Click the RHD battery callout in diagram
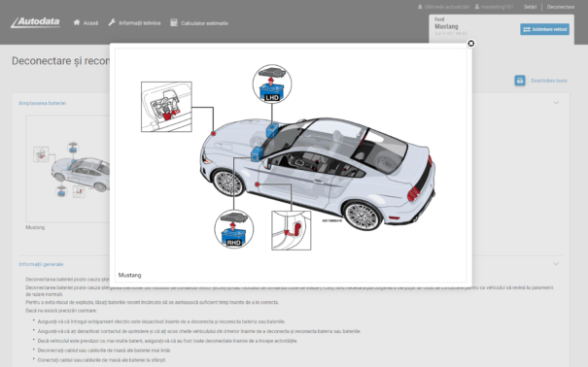588x367 pixels. pos(233,229)
